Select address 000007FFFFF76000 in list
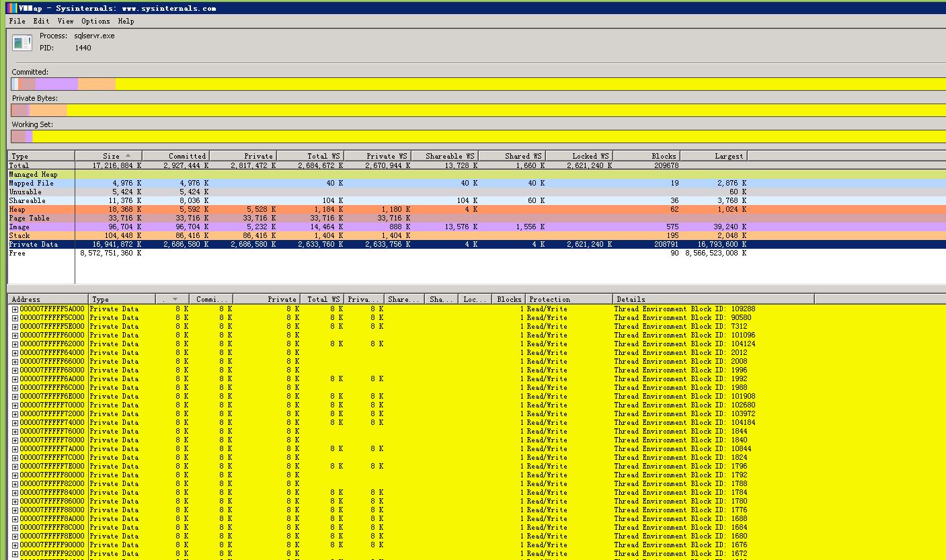Screen dimensions: 946x560 point(52,432)
